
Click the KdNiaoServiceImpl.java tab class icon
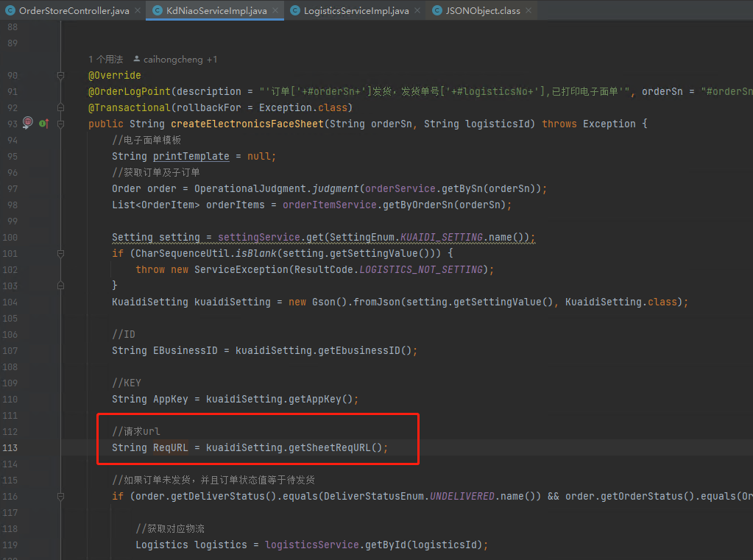(157, 10)
